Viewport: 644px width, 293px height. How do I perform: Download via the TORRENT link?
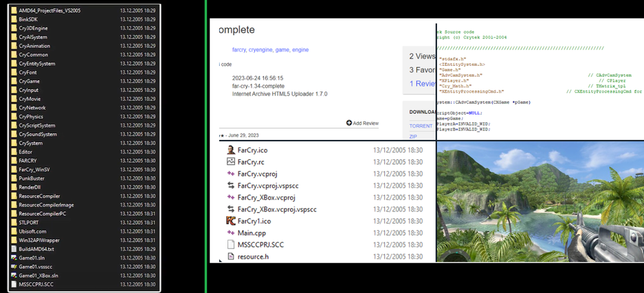pos(421,126)
